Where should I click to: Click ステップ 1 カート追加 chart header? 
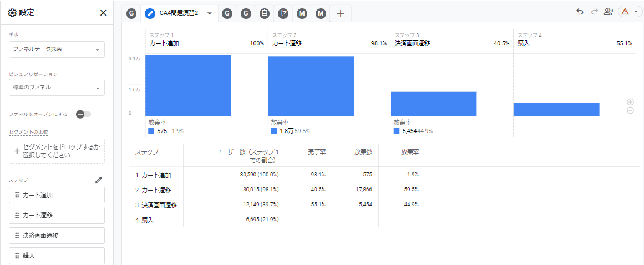206,40
